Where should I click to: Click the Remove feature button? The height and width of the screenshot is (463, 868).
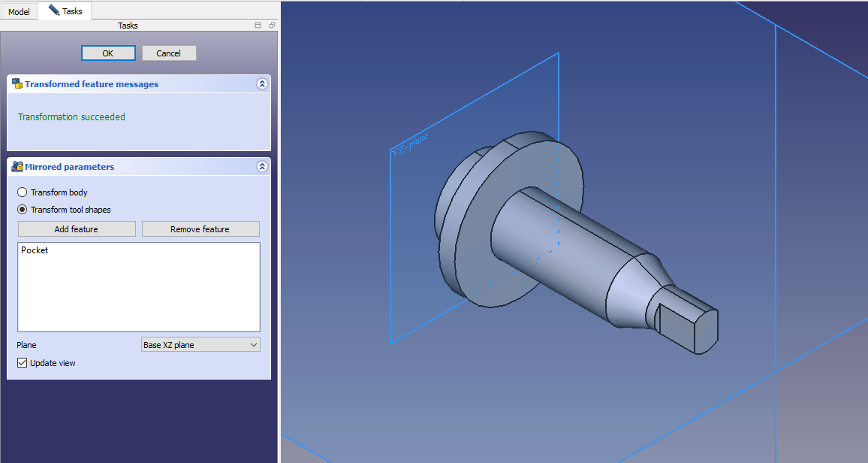click(200, 229)
